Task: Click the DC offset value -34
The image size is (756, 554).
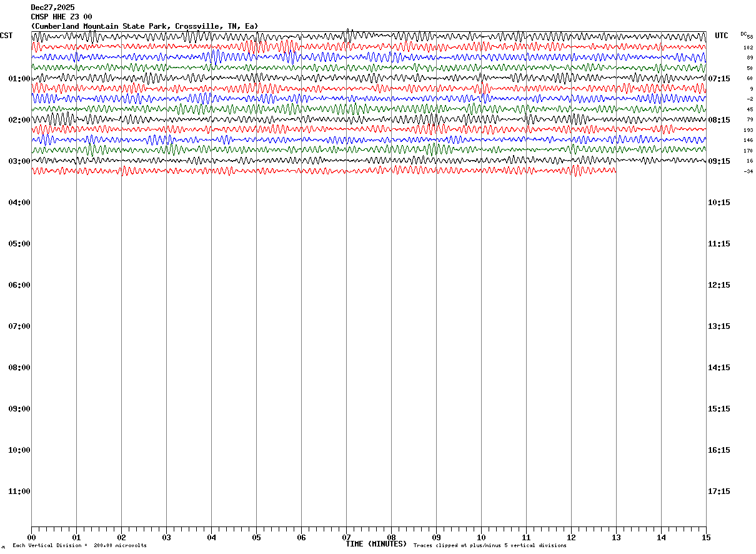Action: [x=748, y=171]
